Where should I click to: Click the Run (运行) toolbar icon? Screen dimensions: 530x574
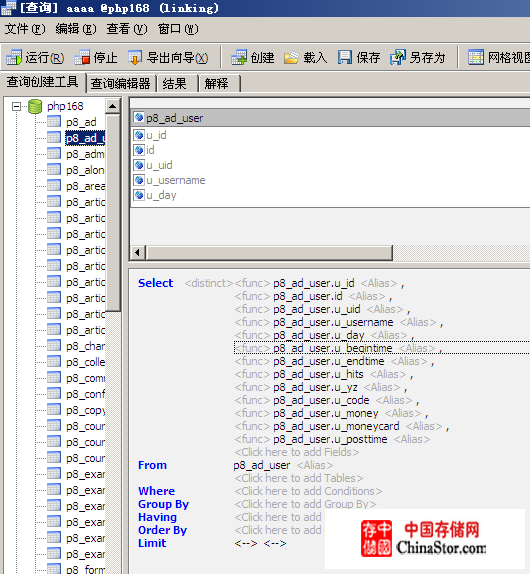(14, 57)
